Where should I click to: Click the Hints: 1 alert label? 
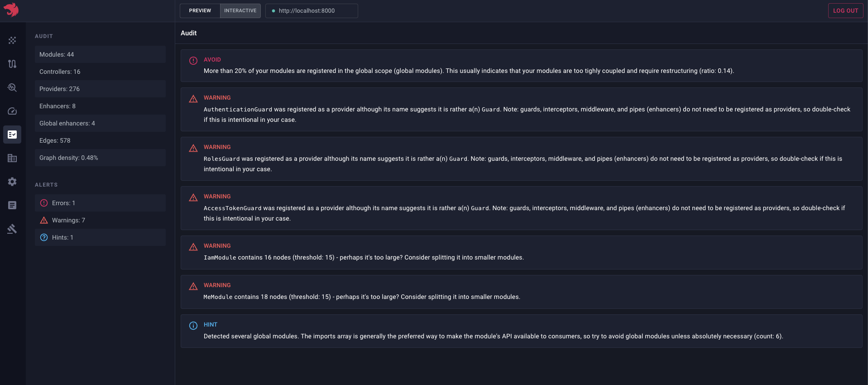[x=62, y=237]
